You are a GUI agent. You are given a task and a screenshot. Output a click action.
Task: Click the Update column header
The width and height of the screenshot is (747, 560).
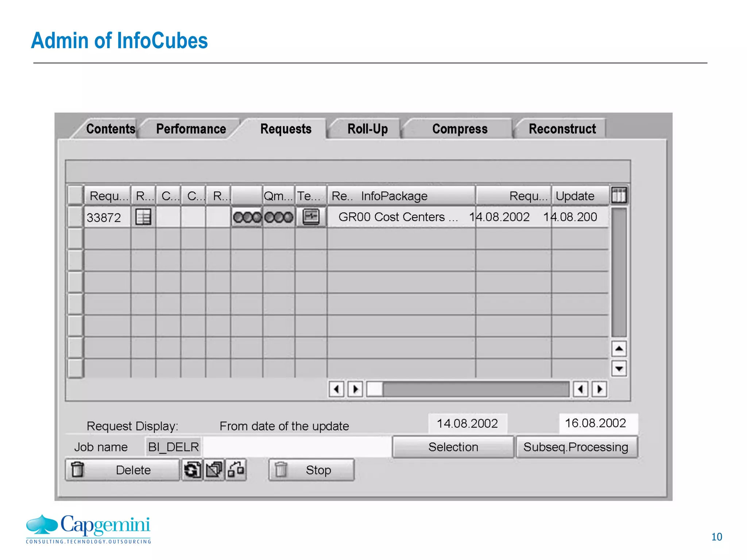coord(580,196)
